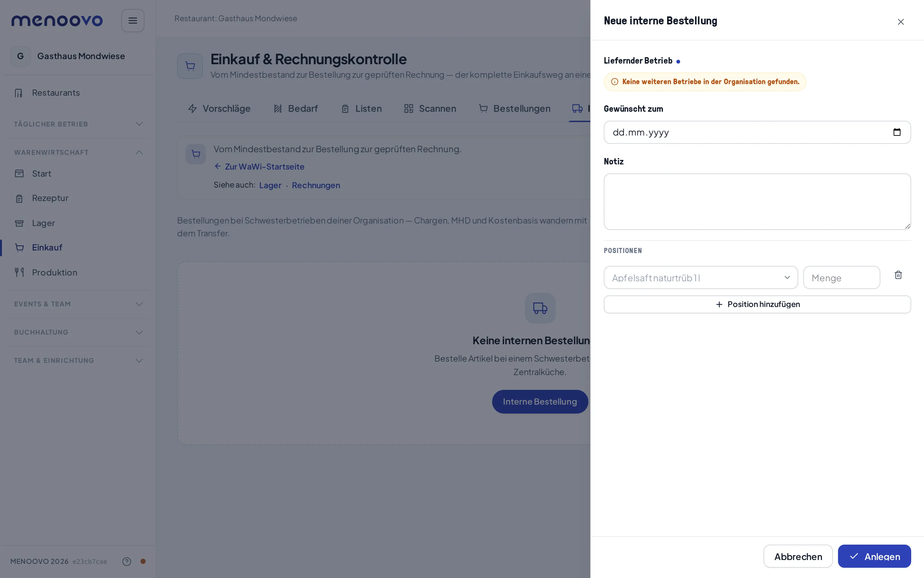Click the warning 'Keine weiteren Betriebe' notice

(x=705, y=82)
